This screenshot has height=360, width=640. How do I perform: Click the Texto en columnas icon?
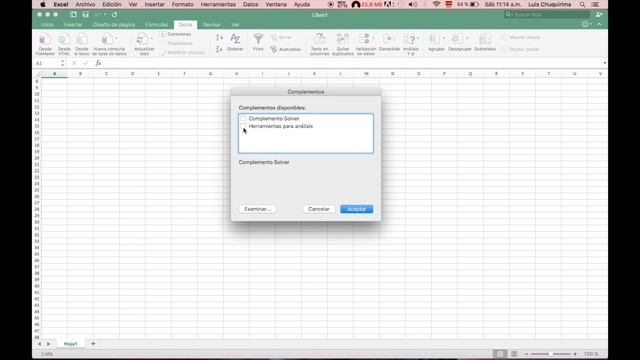(x=319, y=39)
